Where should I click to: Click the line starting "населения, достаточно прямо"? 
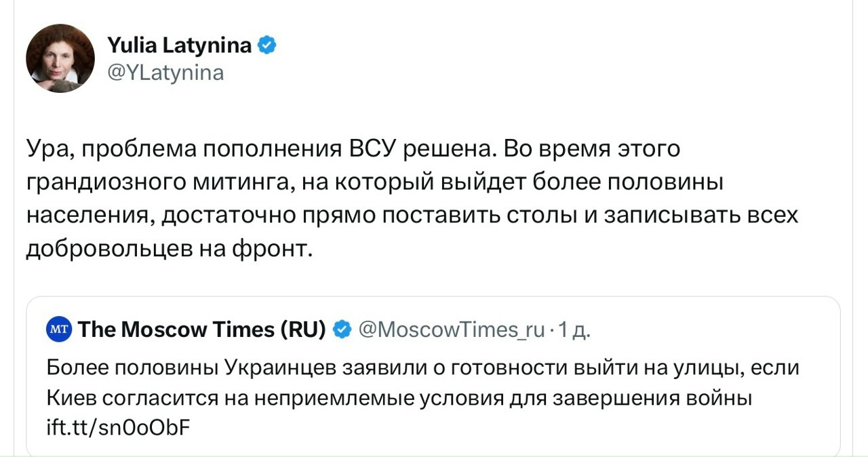pyautogui.click(x=412, y=216)
